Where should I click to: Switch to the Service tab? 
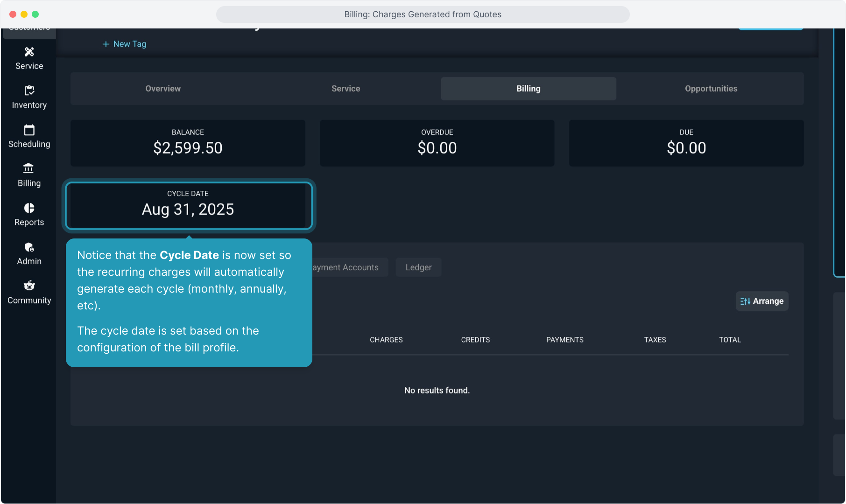coord(345,89)
